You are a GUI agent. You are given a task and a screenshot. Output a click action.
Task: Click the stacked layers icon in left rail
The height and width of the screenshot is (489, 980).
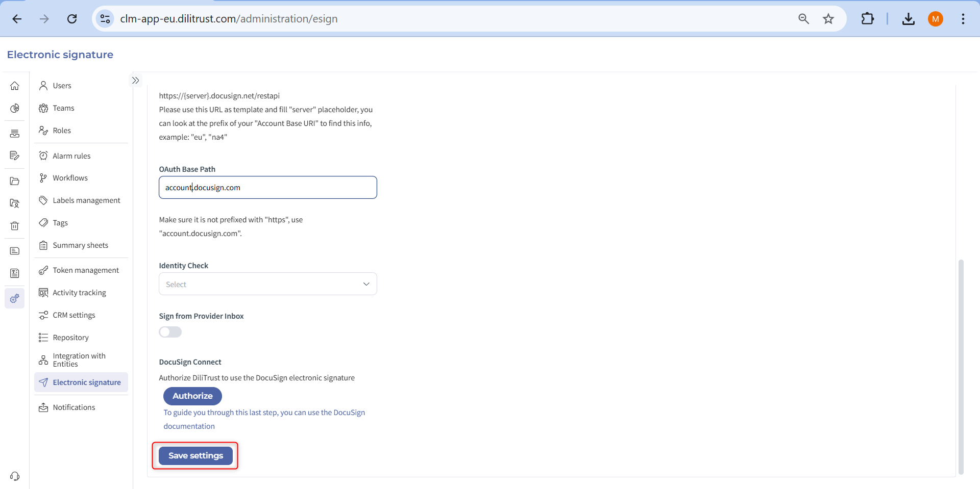pyautogui.click(x=15, y=134)
